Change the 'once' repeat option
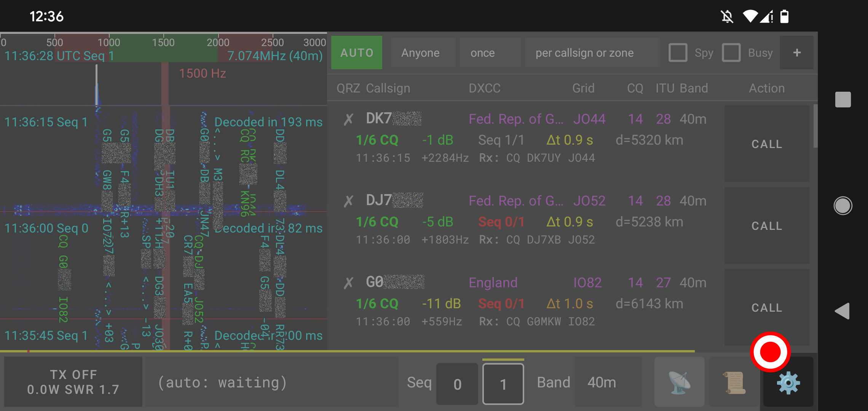 coord(490,53)
